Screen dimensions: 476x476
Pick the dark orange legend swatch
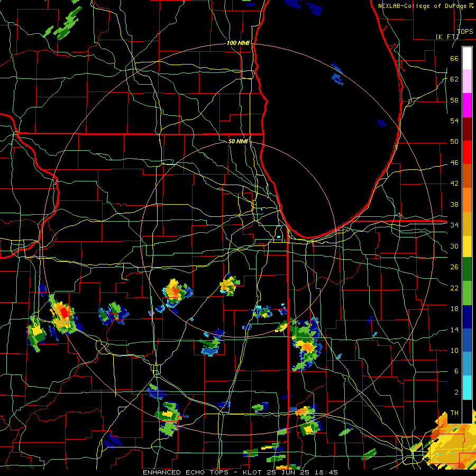[x=467, y=176]
